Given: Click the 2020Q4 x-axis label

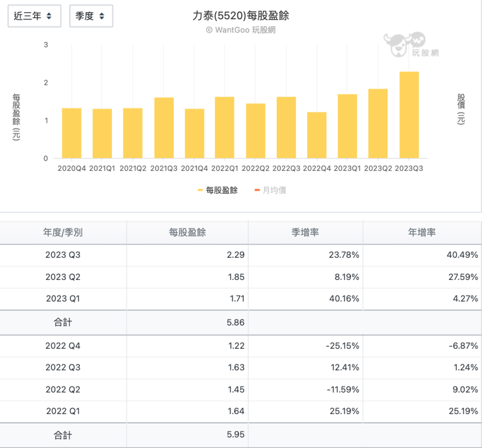Looking at the screenshot, I should [72, 168].
